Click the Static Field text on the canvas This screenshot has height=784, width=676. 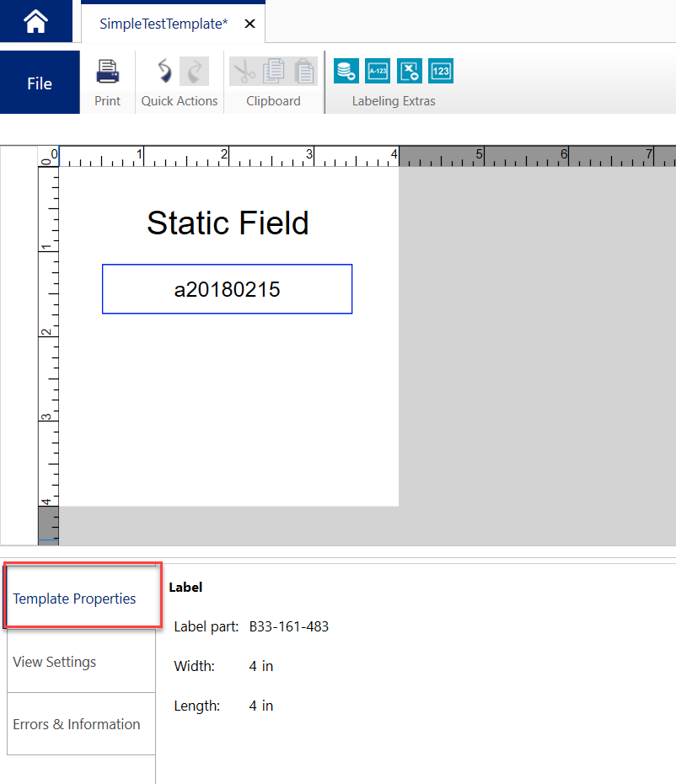pos(227,223)
